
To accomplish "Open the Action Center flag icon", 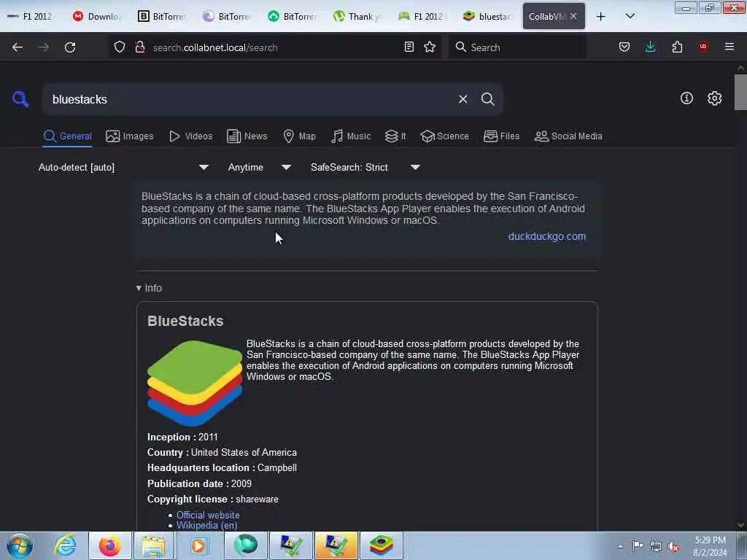I will [638, 546].
